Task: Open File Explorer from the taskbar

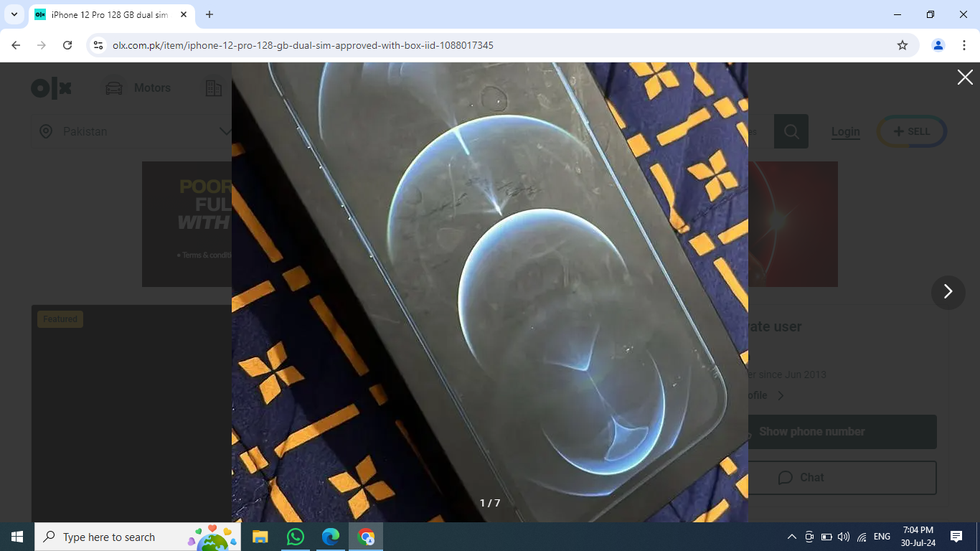Action: click(x=260, y=537)
